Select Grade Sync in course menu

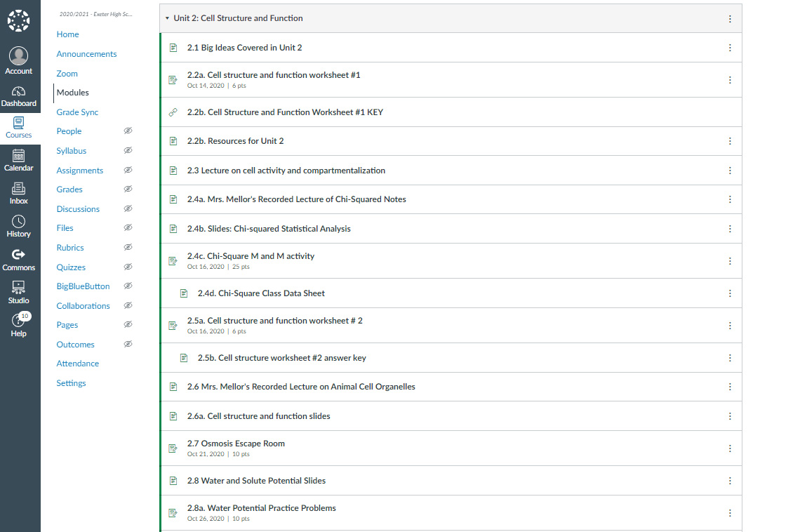[x=77, y=112]
